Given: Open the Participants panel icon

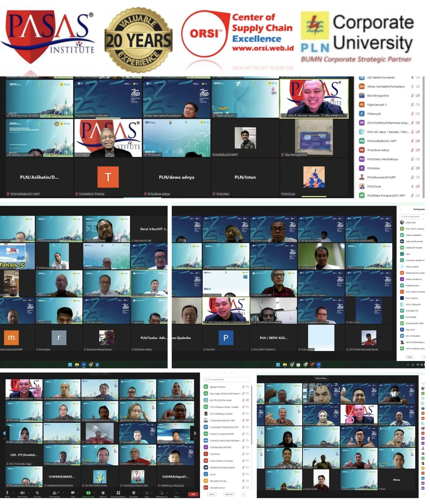Looking at the screenshot, I should pyautogui.click(x=55, y=492).
